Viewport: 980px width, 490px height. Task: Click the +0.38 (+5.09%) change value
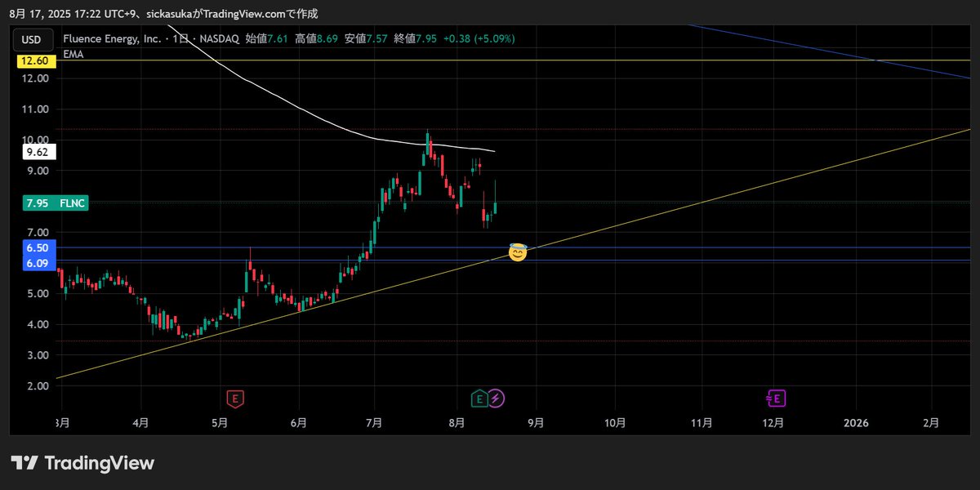(480, 38)
